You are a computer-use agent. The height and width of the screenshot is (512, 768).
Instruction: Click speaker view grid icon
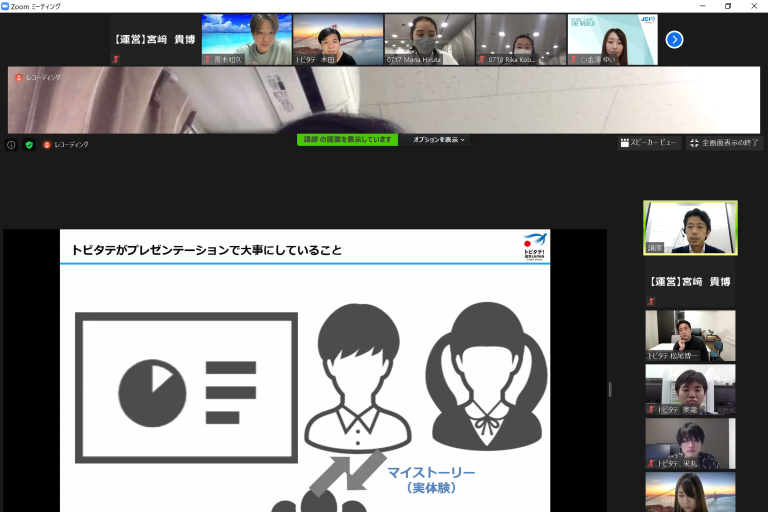point(624,143)
